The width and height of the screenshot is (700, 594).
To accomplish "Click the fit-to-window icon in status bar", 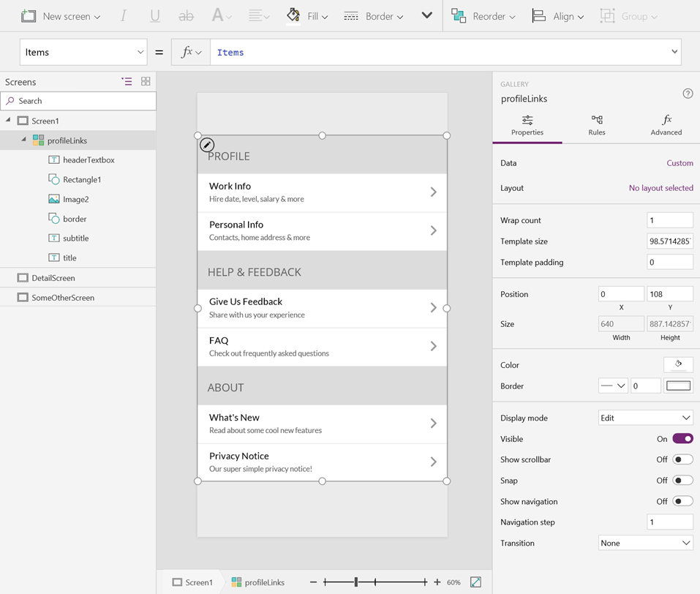I will click(475, 582).
